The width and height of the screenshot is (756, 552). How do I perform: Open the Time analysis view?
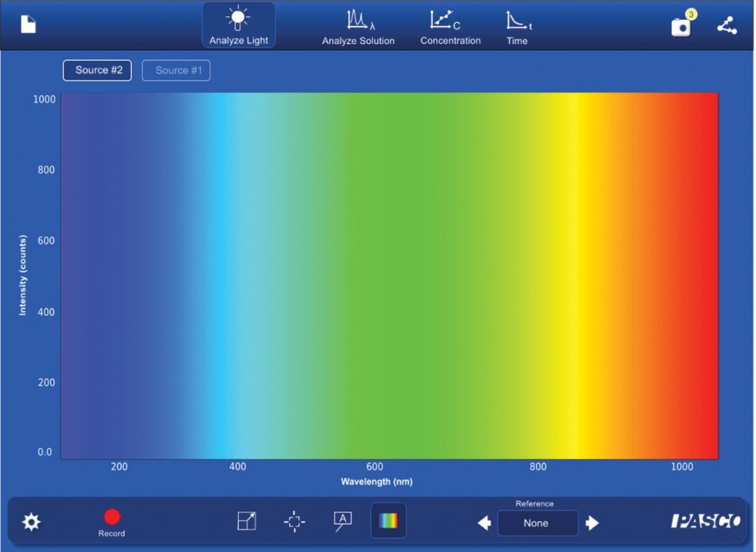click(517, 27)
